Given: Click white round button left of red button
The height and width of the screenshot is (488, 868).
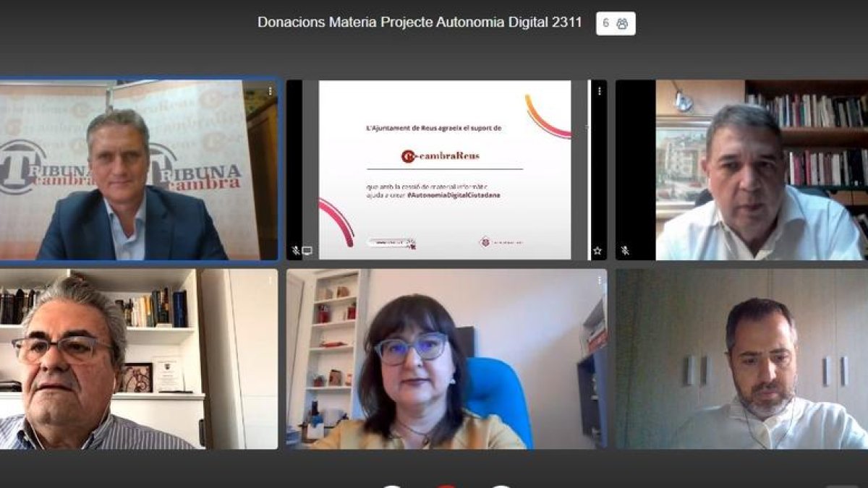Looking at the screenshot, I should pos(391,486).
